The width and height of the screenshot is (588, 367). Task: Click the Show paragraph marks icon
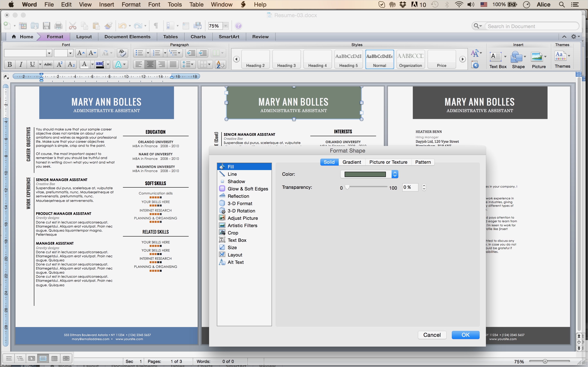156,26
